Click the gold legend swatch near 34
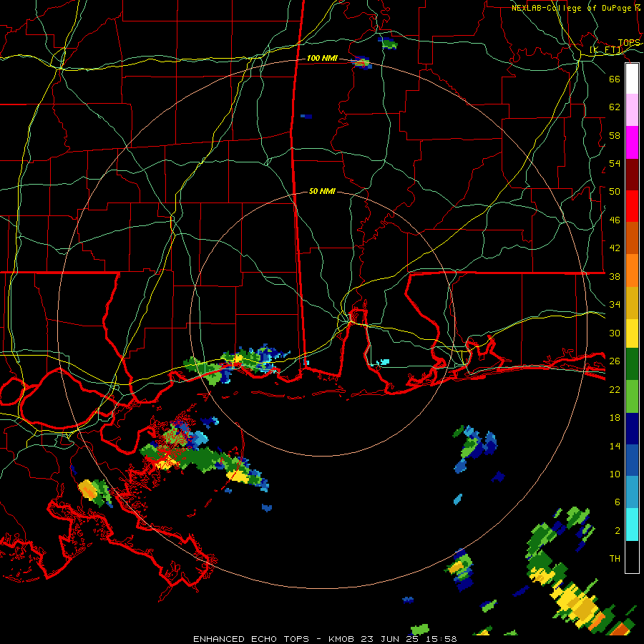The image size is (644, 644). [632, 303]
